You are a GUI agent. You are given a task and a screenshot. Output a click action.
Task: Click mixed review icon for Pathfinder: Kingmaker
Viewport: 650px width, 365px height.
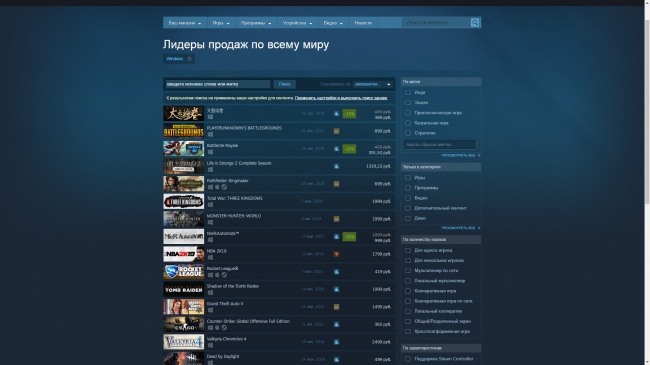pyautogui.click(x=336, y=184)
